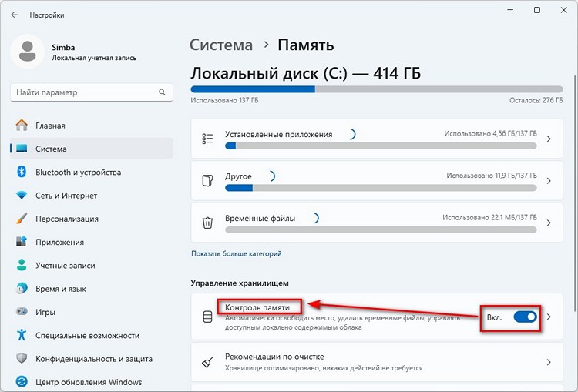Click Установленные приложения label
Screen dimensions: 578x392
(279, 135)
